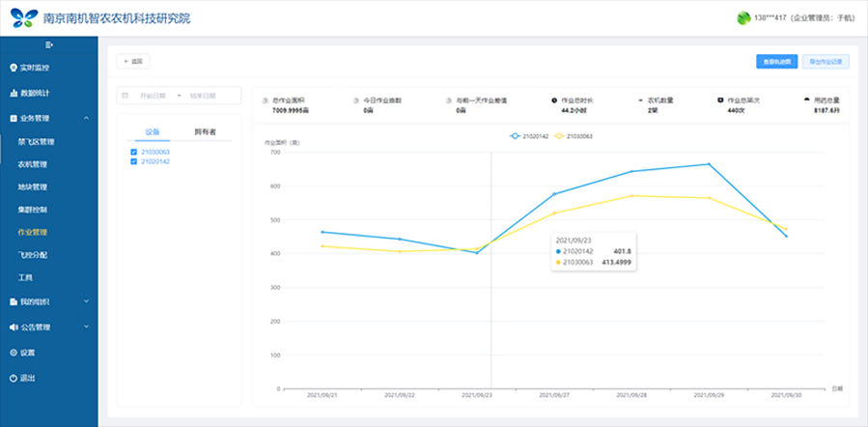The image size is (868, 427).
Task: Click the 数据统计 bar chart icon
Action: click(x=14, y=93)
